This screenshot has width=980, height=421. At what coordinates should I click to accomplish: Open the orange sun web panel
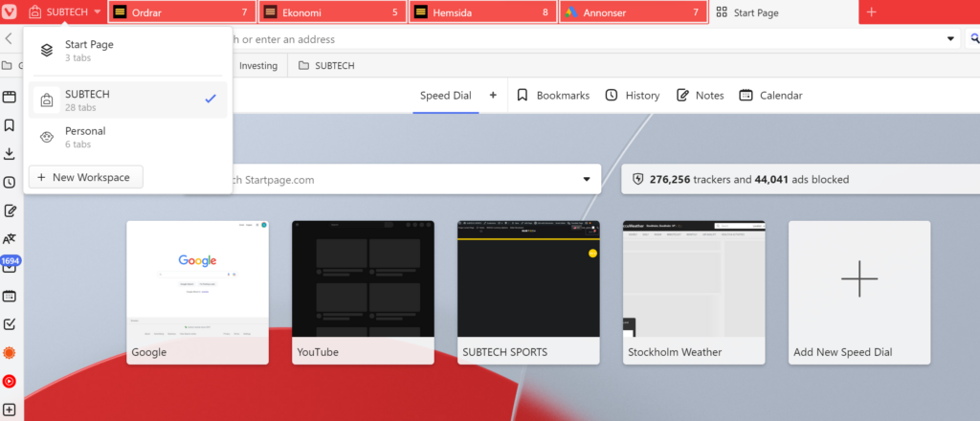pyautogui.click(x=10, y=353)
